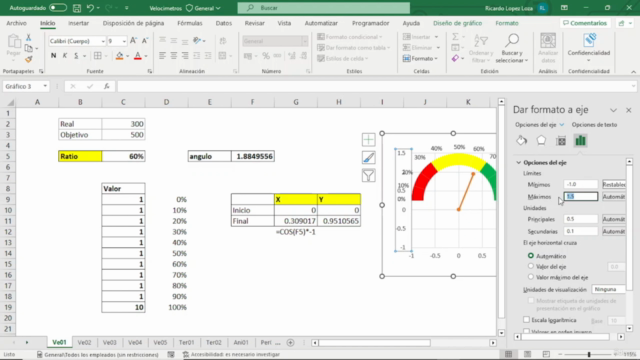The width and height of the screenshot is (640, 360).
Task: Click the Comentarios button
Action: tap(585, 23)
